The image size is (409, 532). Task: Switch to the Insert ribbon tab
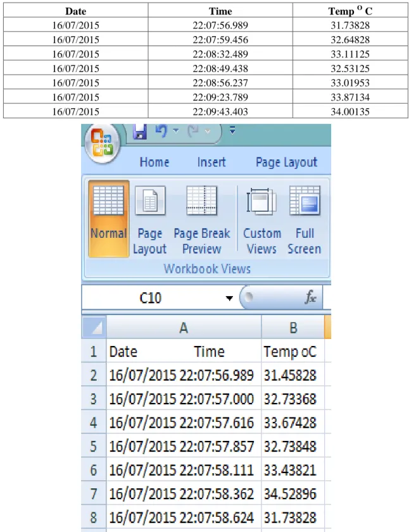click(211, 162)
